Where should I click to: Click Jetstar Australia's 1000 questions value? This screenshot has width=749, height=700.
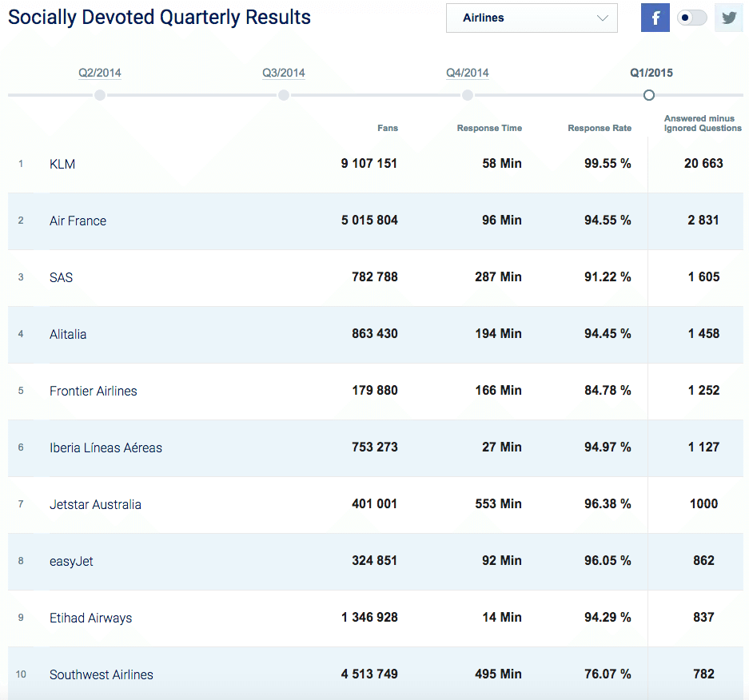(x=703, y=503)
